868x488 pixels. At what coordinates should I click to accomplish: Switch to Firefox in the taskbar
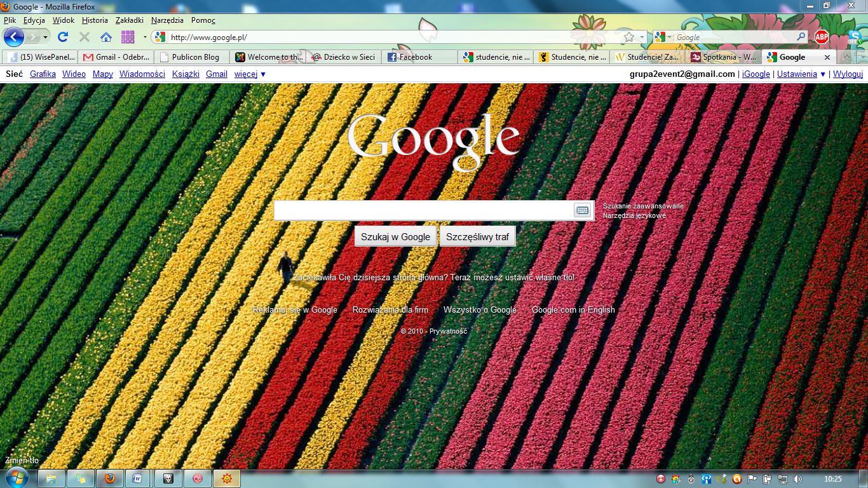[110, 478]
